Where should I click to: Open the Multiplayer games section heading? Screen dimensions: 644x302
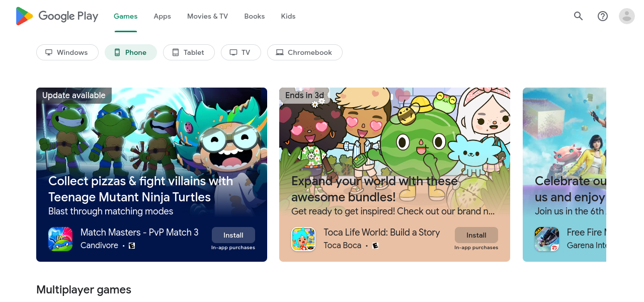pos(84,289)
